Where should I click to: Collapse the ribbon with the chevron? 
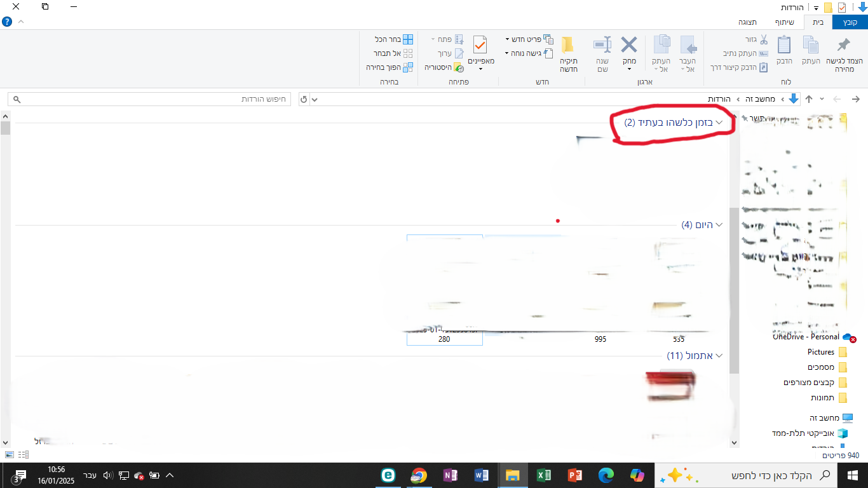21,22
